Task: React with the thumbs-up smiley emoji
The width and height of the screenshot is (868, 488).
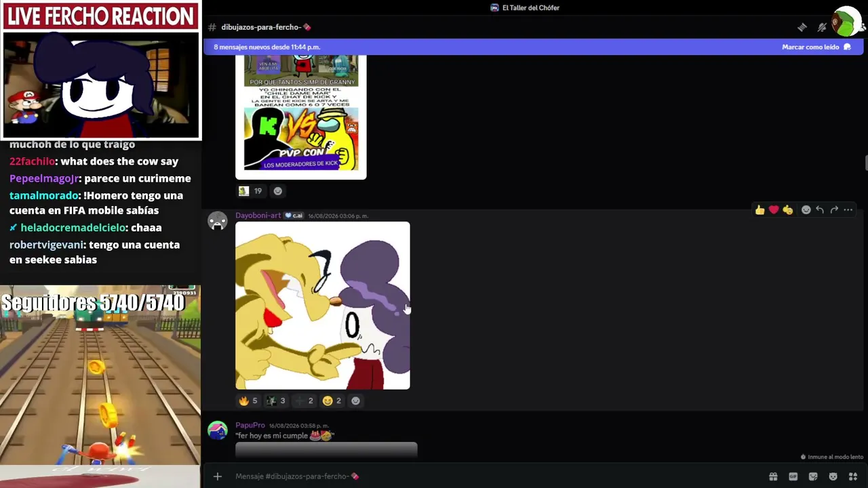Action: (x=787, y=210)
